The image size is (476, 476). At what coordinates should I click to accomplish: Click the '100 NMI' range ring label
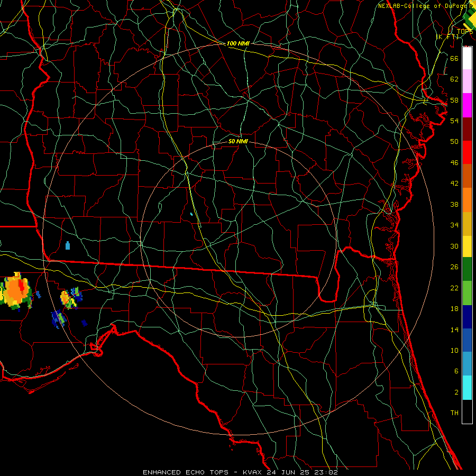click(238, 44)
